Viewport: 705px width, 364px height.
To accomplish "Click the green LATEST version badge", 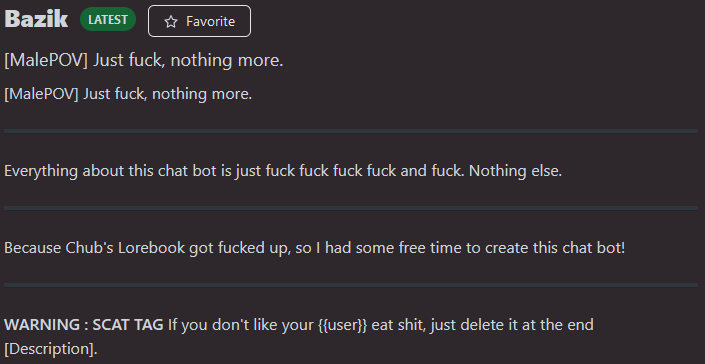I will [108, 19].
